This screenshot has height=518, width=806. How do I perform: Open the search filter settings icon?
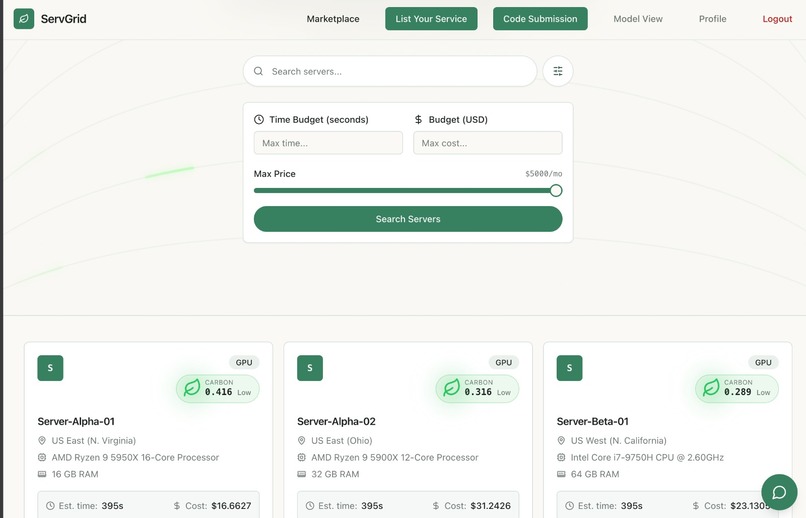[x=558, y=71]
